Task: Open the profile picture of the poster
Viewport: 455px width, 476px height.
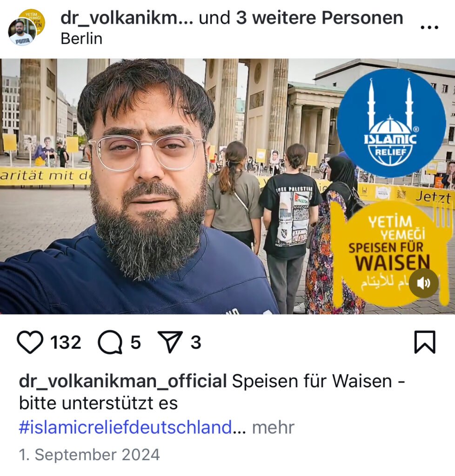Action: click(21, 32)
